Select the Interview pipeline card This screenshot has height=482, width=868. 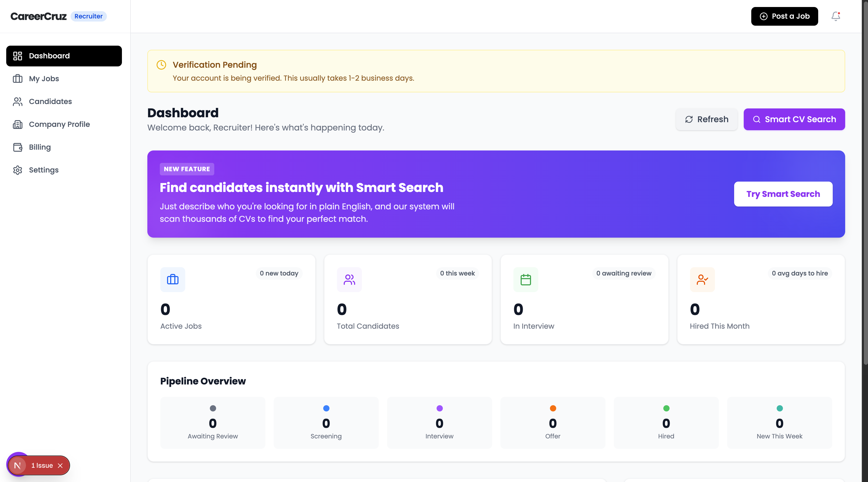[x=439, y=423]
